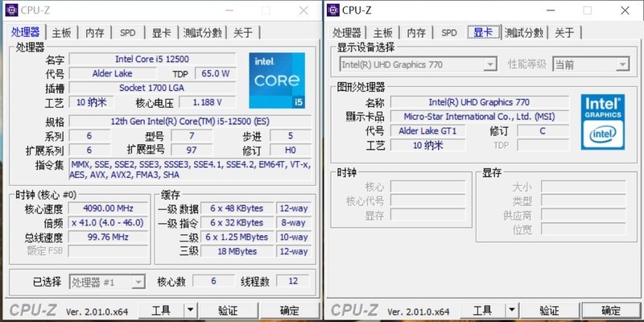The height and width of the screenshot is (322, 644).
Task: Click the L1 instruction cache 6 x 32 KBytes
Action: pyautogui.click(x=237, y=223)
